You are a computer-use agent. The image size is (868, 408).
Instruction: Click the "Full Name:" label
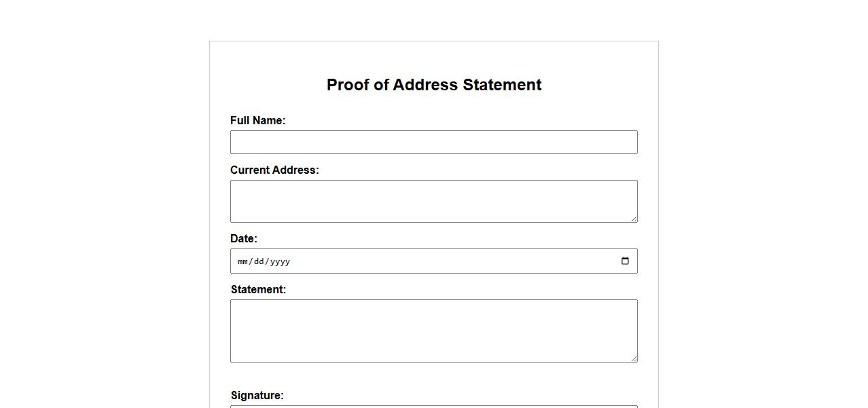coord(257,121)
